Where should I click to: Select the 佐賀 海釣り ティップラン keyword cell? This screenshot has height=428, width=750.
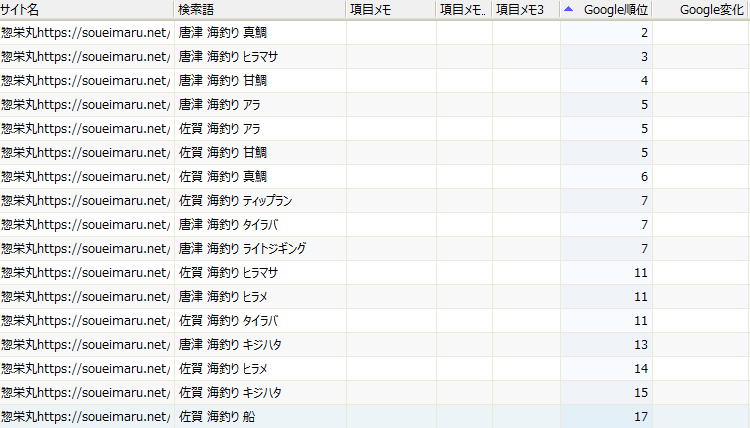(260, 200)
